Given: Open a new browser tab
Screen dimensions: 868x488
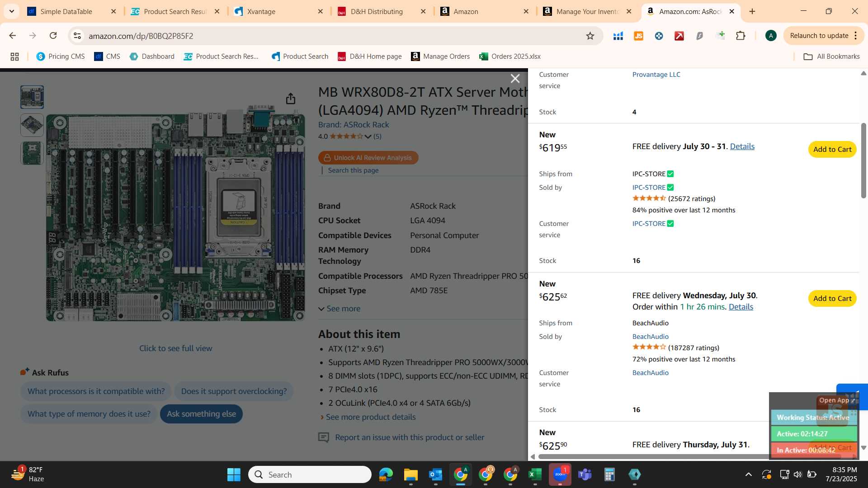Looking at the screenshot, I should pyautogui.click(x=752, y=11).
